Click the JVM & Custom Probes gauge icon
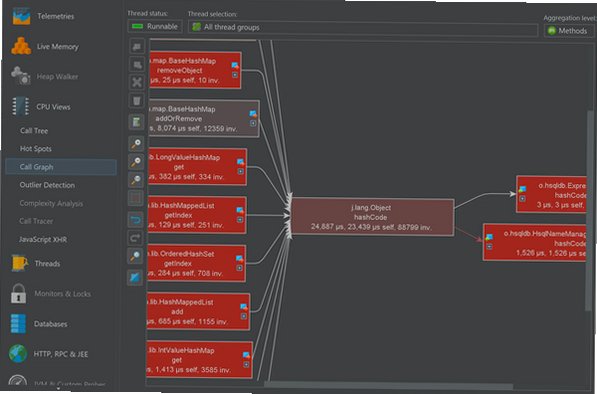The height and width of the screenshot is (394, 597). coord(18,381)
